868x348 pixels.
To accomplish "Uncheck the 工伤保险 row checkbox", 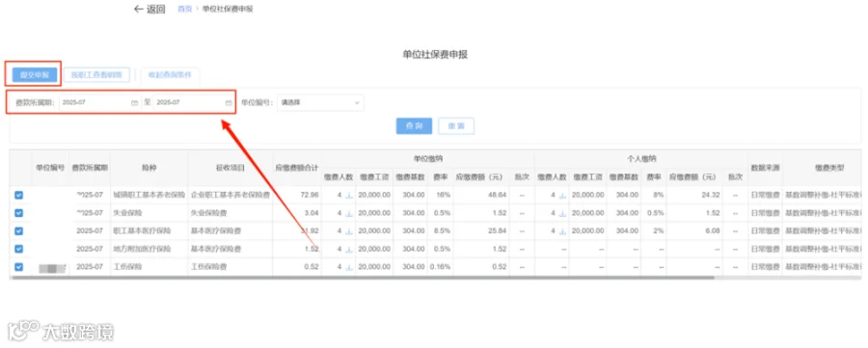I will (x=19, y=267).
